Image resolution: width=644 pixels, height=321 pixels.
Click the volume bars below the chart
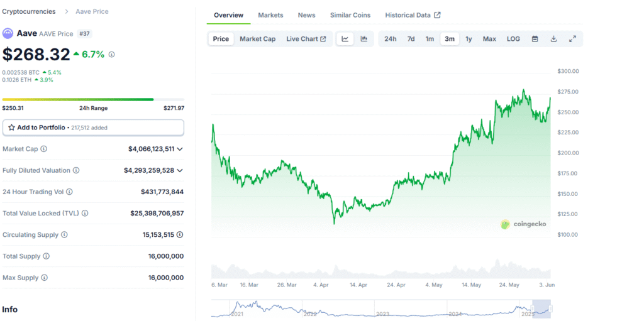click(x=380, y=269)
